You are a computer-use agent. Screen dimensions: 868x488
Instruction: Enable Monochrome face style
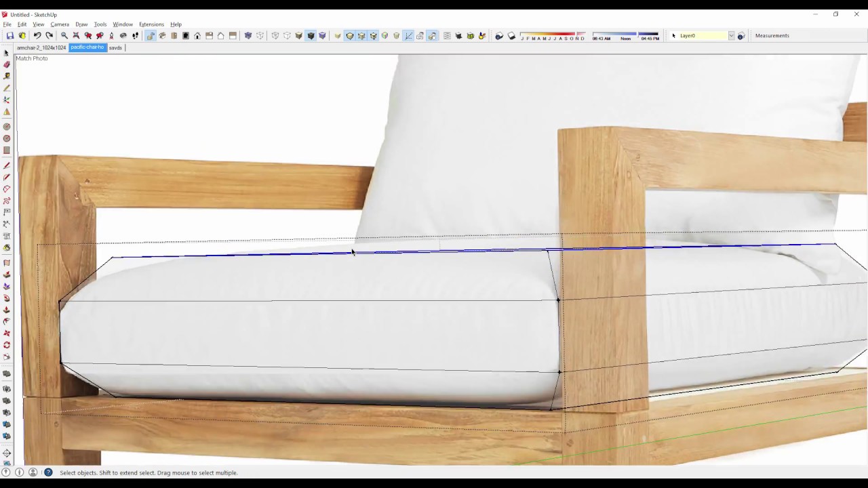[322, 36]
